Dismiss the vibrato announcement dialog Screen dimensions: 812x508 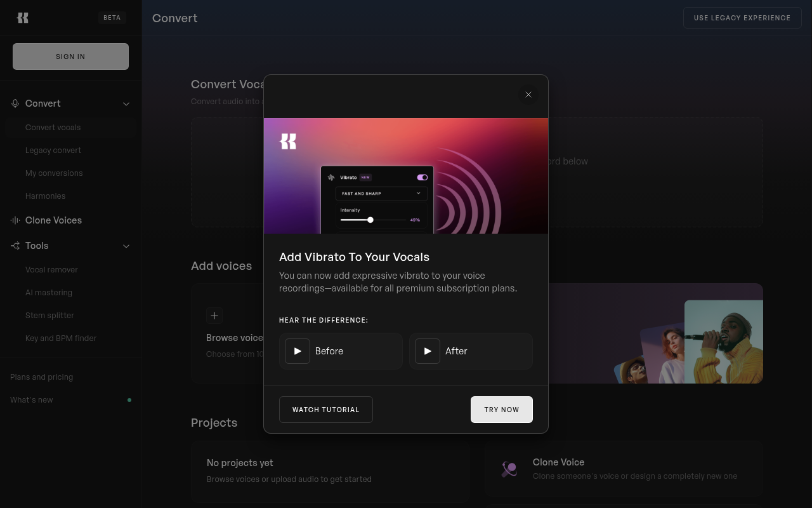click(x=528, y=95)
